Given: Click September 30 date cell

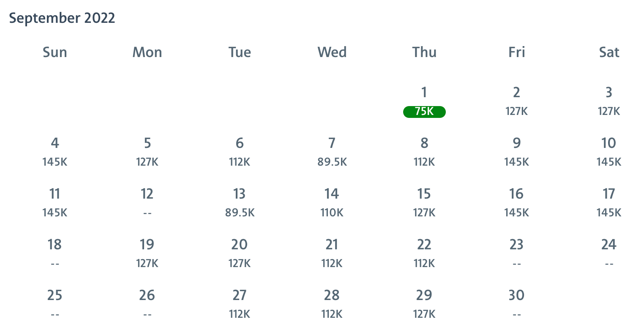Looking at the screenshot, I should [516, 304].
